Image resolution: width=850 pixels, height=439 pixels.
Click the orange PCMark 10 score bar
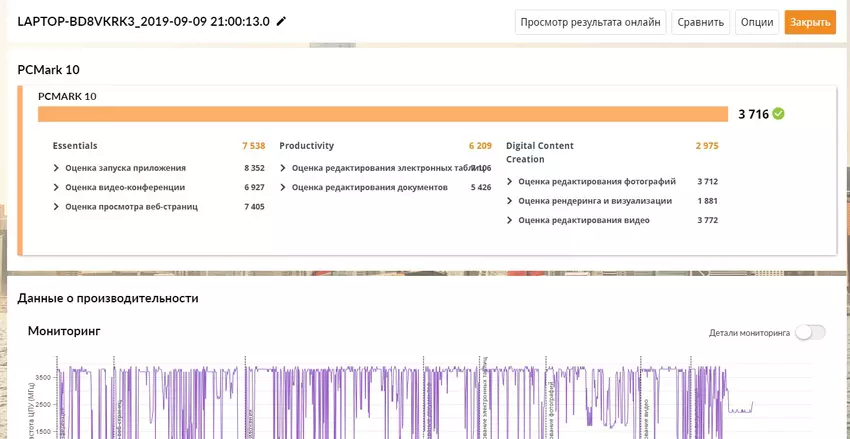point(382,114)
